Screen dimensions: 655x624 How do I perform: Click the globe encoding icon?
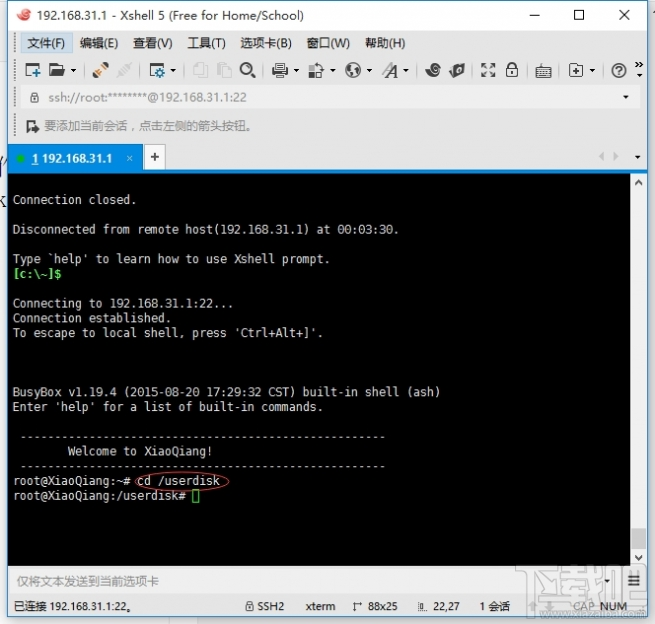pos(353,70)
